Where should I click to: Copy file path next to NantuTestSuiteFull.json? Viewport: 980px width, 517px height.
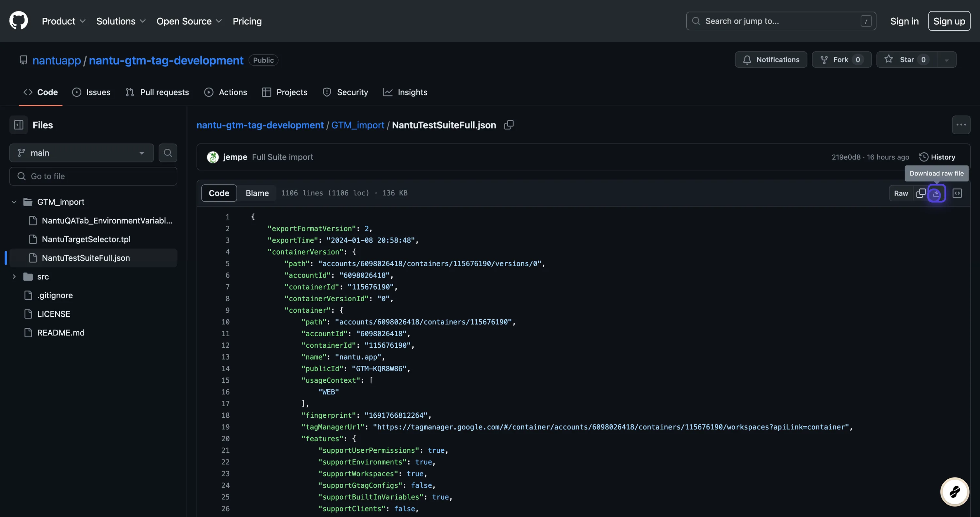point(509,125)
